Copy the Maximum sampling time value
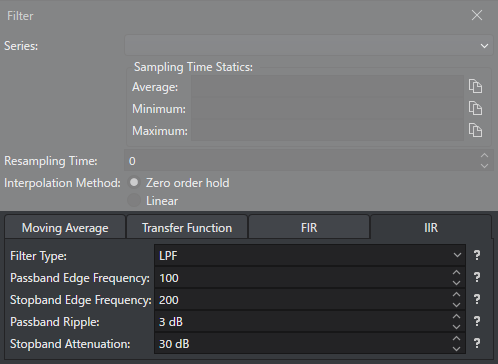The image size is (498, 364). [x=475, y=130]
